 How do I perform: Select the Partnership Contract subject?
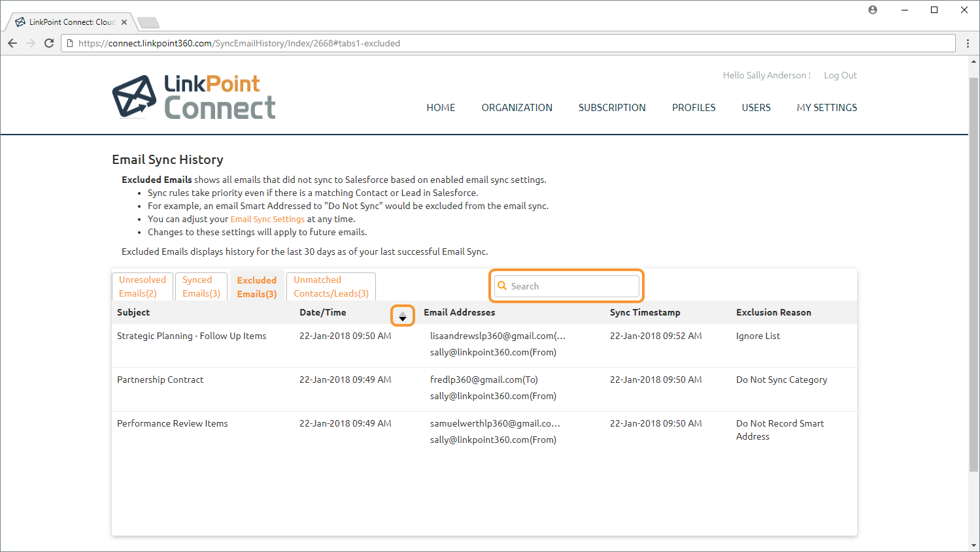pyautogui.click(x=160, y=380)
